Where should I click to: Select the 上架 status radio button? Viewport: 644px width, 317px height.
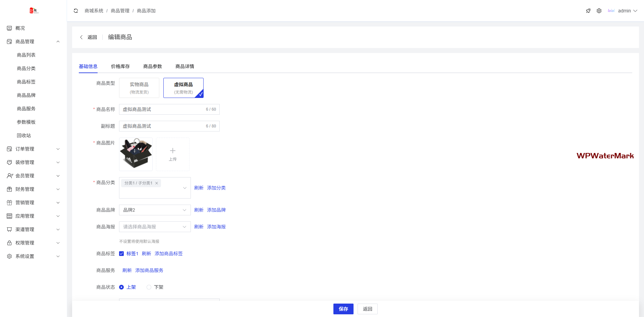tap(121, 287)
